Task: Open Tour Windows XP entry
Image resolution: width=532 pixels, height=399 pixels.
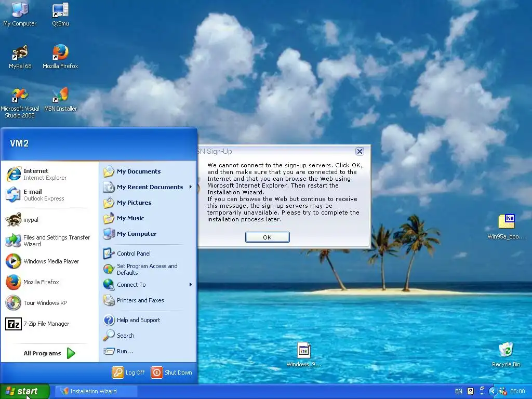Action: [x=49, y=303]
